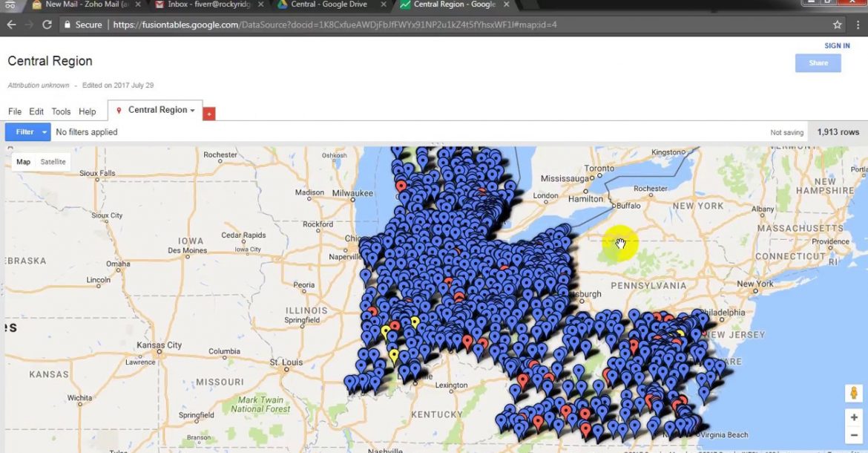The image size is (868, 453).
Task: Click the Buffalo label on map
Action: (628, 206)
